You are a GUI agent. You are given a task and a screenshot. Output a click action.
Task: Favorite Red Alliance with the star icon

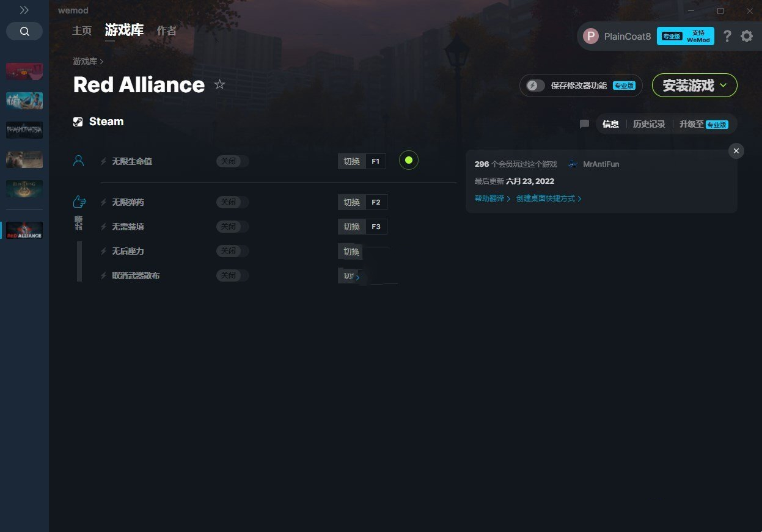coord(220,84)
